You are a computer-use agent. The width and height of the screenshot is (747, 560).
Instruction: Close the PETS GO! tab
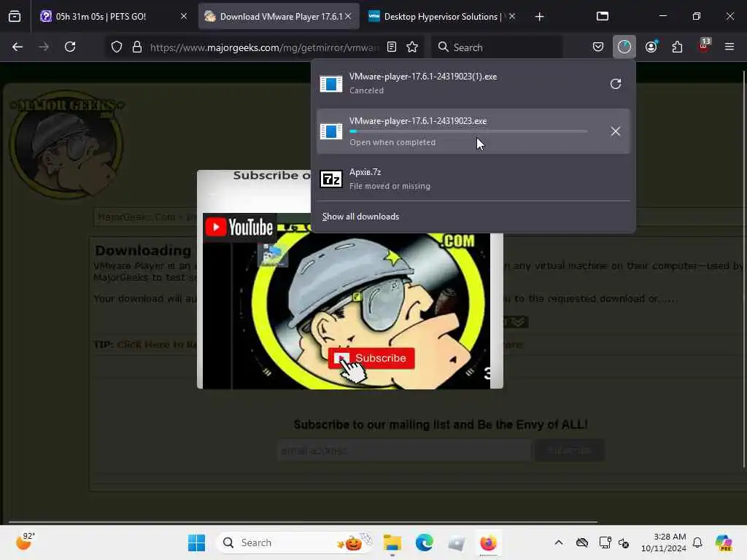point(184,17)
